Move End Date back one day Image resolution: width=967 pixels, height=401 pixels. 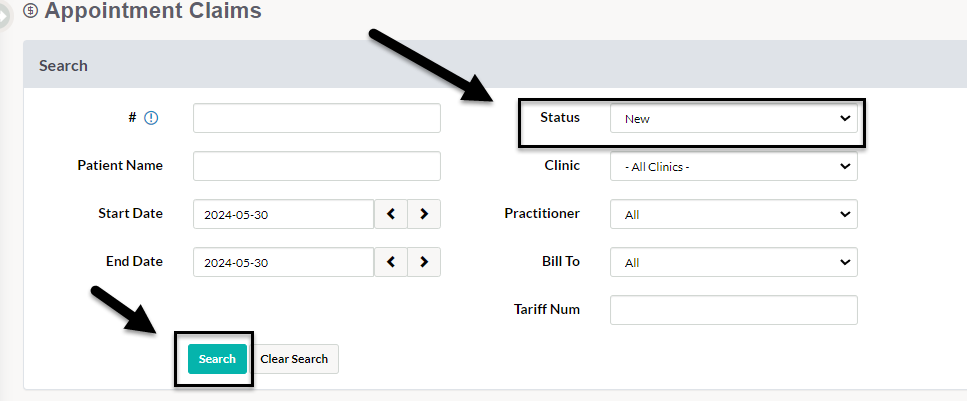(391, 262)
